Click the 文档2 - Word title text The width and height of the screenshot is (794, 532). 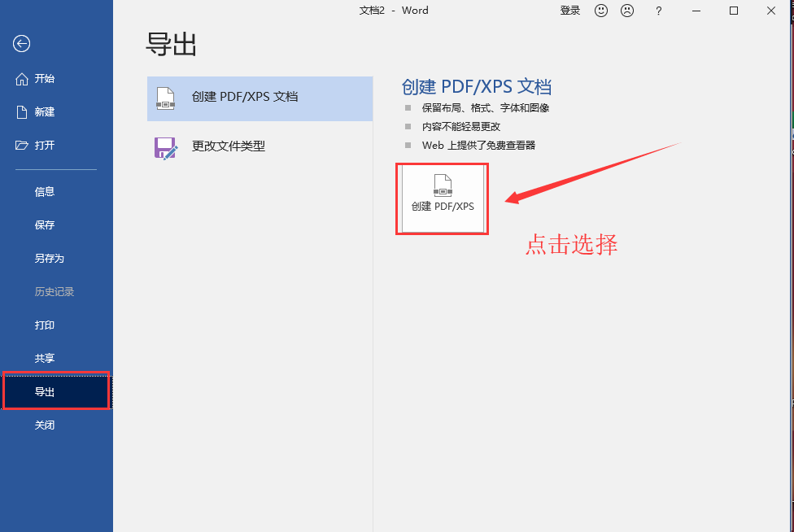pos(394,11)
